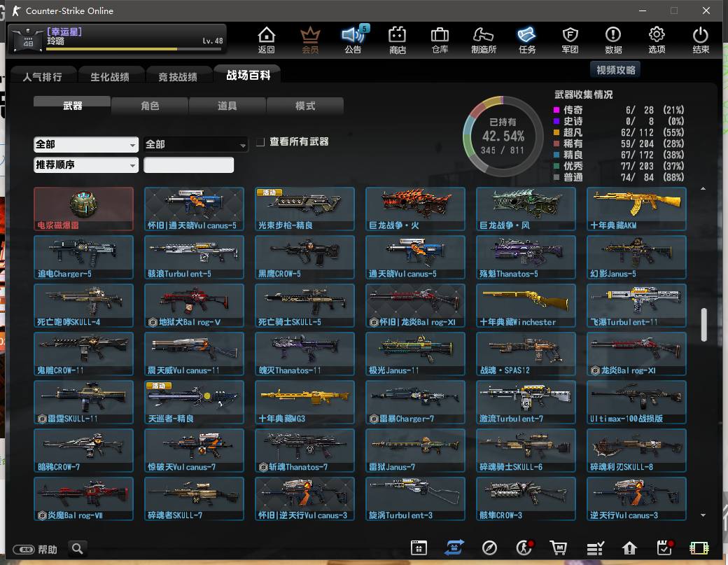Click the blue swap arrows icon
This screenshot has width=728, height=565.
coord(454,547)
